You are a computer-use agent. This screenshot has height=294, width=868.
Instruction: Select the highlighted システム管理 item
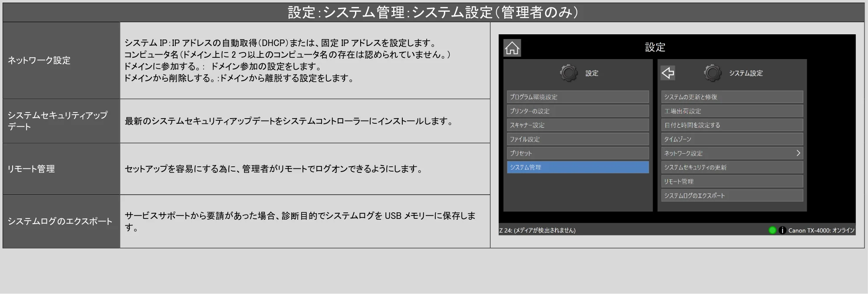pos(578,167)
